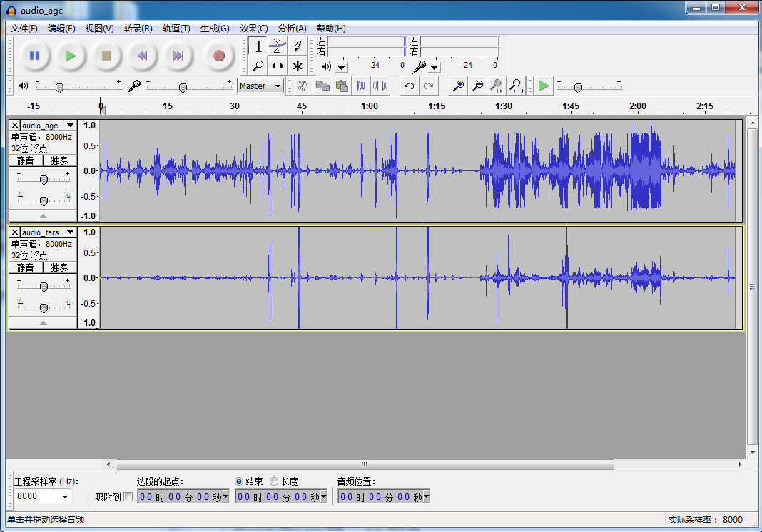Click the Silence audio icon
This screenshot has height=532, width=762.
(x=380, y=86)
